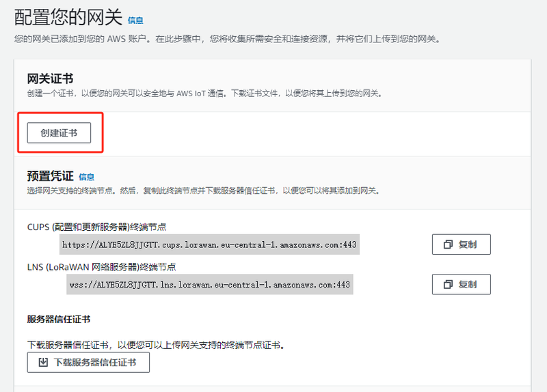Click download icon on 下载服务器信任证书 button

pos(43,362)
